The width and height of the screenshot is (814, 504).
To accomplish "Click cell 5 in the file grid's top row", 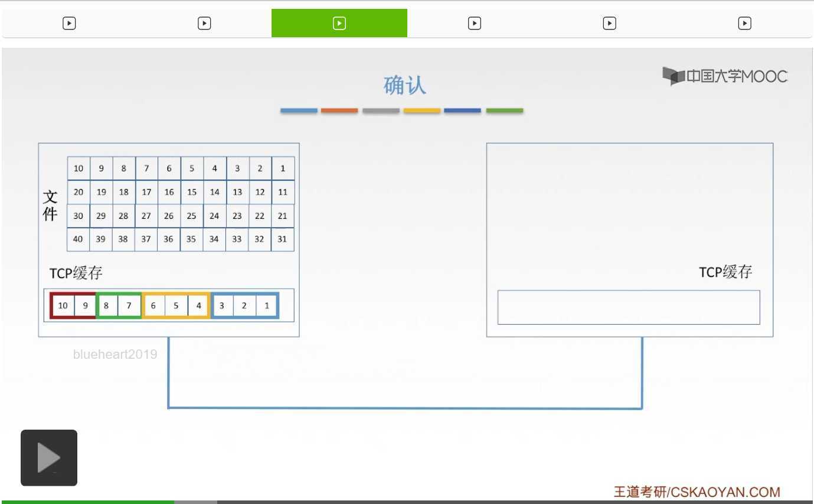I will [x=192, y=168].
